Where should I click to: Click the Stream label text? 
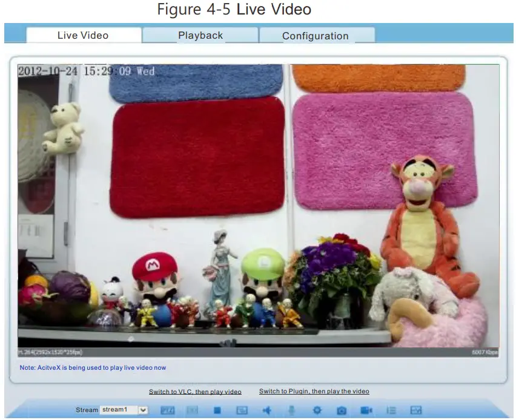[87, 410]
